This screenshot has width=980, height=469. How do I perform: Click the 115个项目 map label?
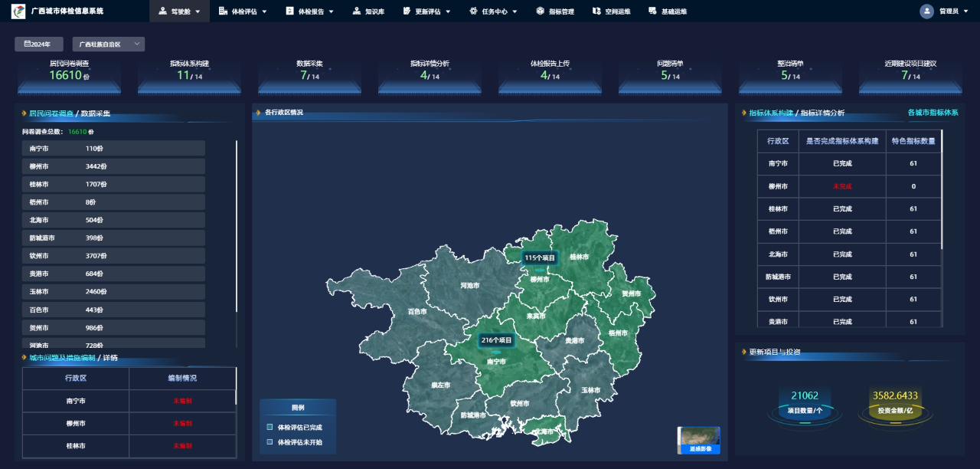pyautogui.click(x=540, y=258)
